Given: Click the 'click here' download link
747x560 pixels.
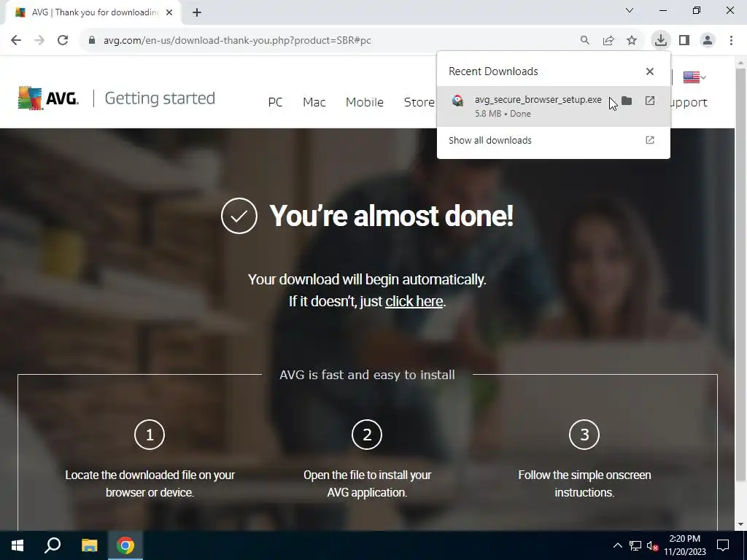Looking at the screenshot, I should pos(414,301).
